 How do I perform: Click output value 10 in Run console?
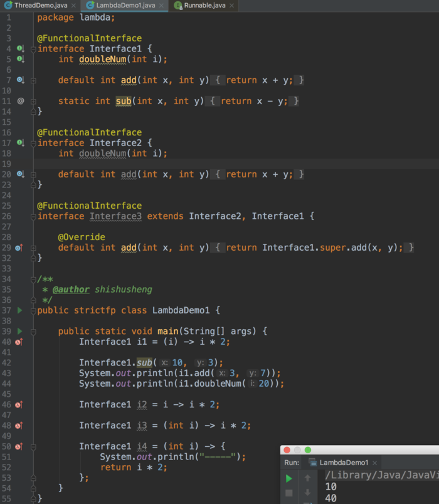click(x=331, y=486)
